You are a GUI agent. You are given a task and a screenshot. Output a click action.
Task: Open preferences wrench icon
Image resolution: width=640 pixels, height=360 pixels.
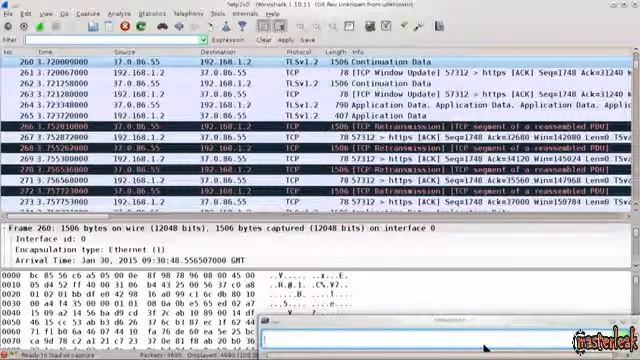pos(418,27)
